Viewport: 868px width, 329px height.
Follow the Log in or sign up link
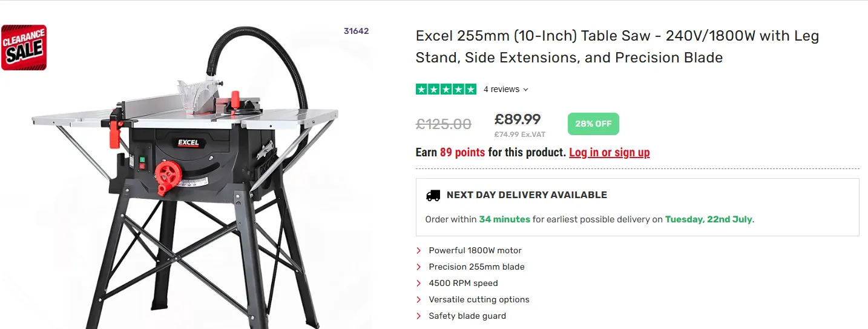tap(609, 152)
